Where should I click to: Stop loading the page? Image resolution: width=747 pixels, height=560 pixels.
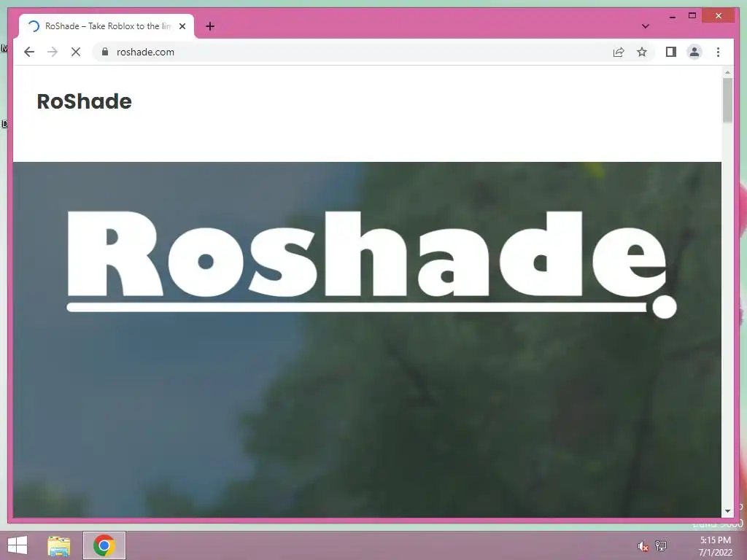76,52
